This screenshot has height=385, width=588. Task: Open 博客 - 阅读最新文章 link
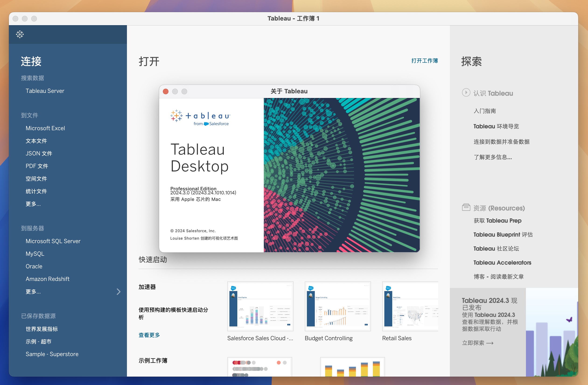[x=499, y=276]
